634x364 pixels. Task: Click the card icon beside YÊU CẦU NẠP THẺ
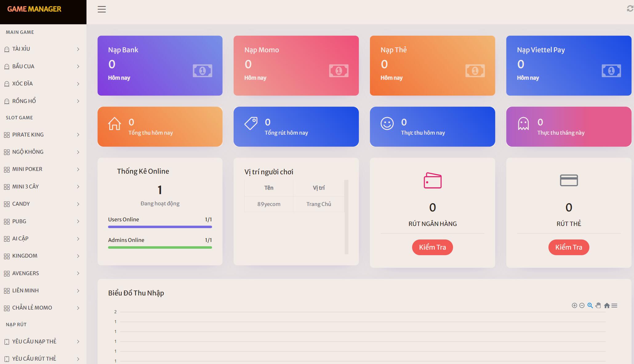(7, 342)
